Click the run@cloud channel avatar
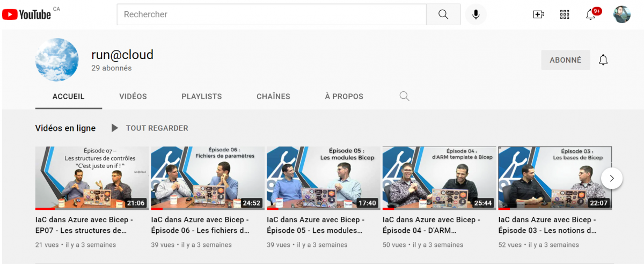 click(57, 60)
